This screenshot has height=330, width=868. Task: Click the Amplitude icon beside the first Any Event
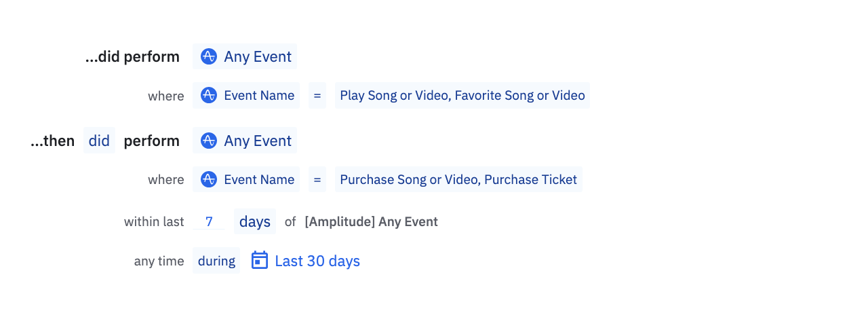[x=209, y=56]
